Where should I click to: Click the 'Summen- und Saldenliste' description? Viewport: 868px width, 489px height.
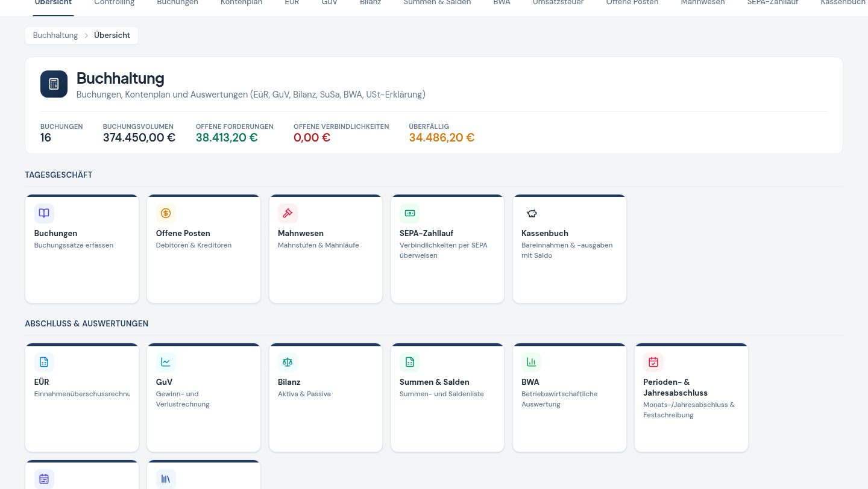(442, 394)
